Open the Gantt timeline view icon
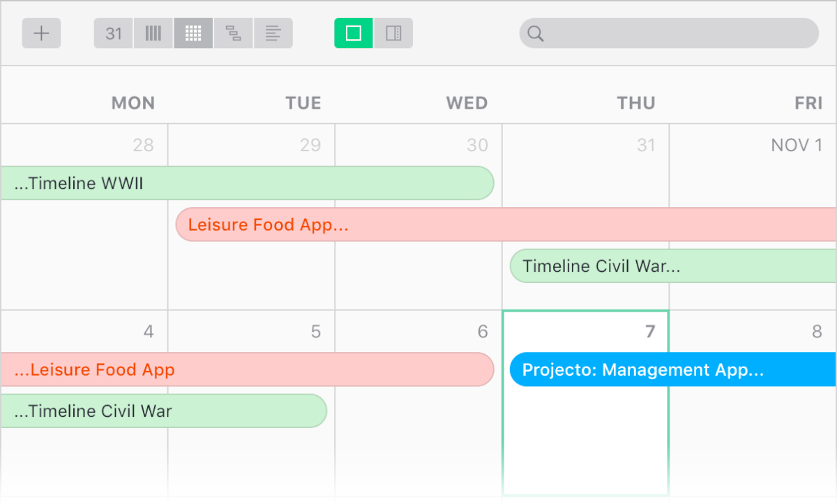 (233, 33)
